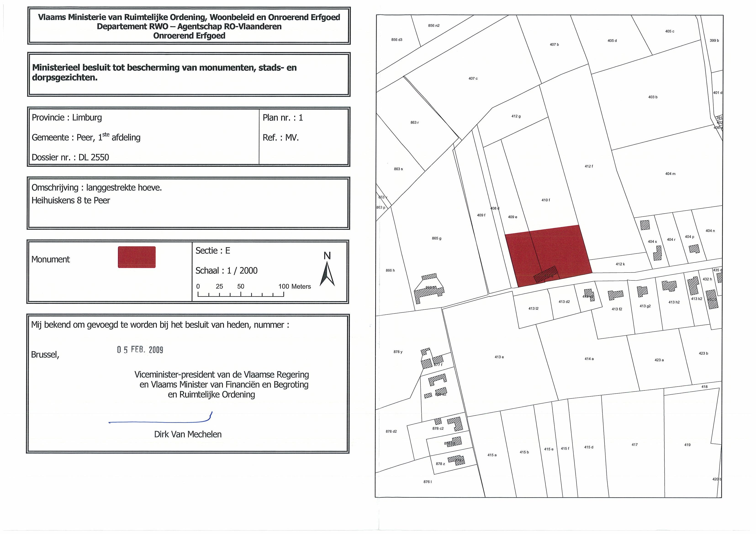Click the hatched building on parcel 413 g2
Viewport: 756px width, 534px height.
[642, 291]
